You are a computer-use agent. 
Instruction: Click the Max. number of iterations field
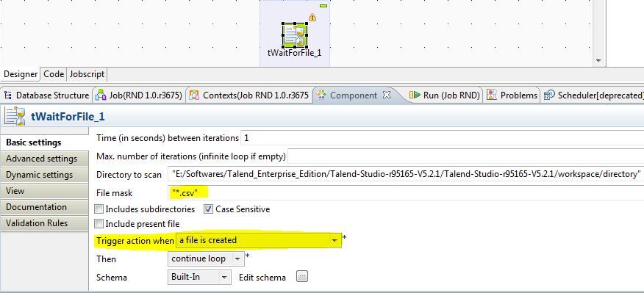tap(466, 156)
